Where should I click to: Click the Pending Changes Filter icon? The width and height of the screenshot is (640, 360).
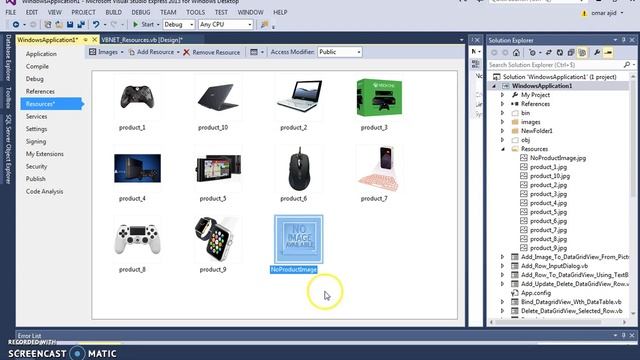(532, 53)
